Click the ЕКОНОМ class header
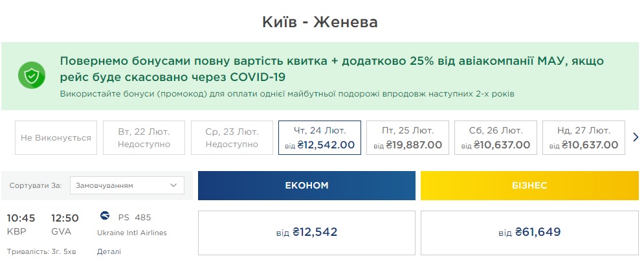Viewport: 644px width, 265px height. pos(307,185)
